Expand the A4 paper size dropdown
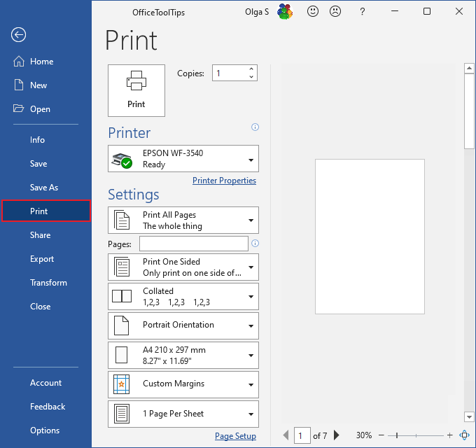The image size is (476, 448). click(x=183, y=355)
